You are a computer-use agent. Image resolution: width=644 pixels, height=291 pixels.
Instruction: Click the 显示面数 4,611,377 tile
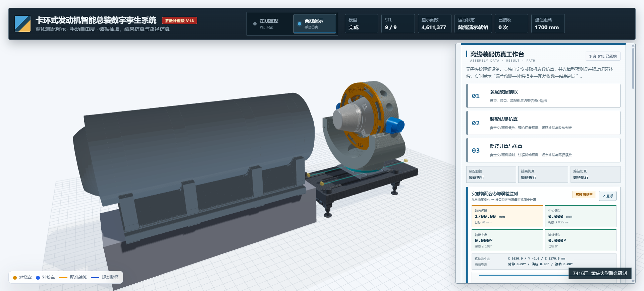(x=434, y=24)
